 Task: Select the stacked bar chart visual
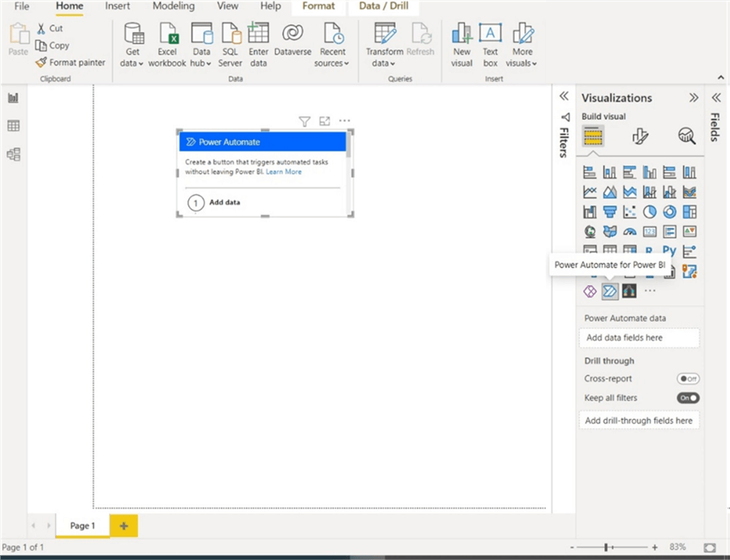pos(590,173)
